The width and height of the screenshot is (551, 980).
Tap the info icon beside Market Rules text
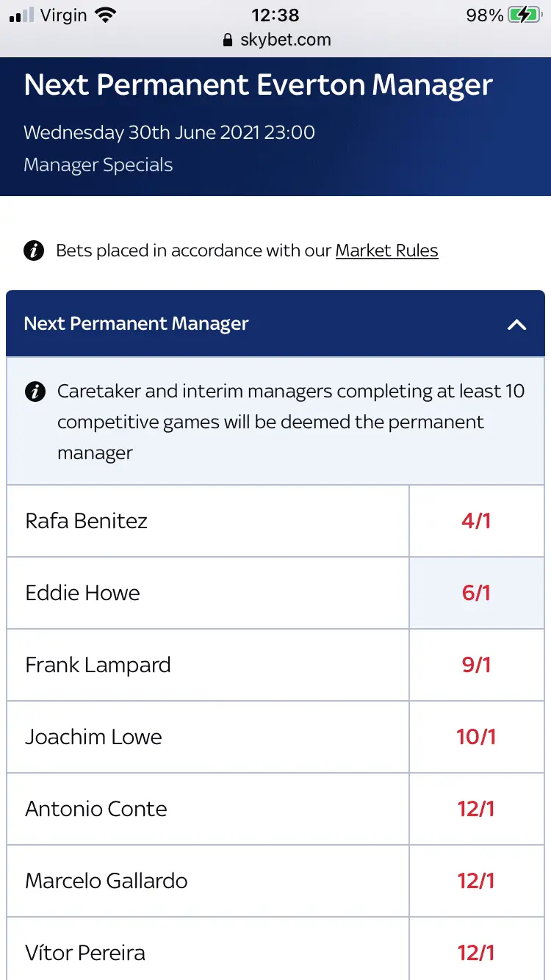click(x=34, y=251)
